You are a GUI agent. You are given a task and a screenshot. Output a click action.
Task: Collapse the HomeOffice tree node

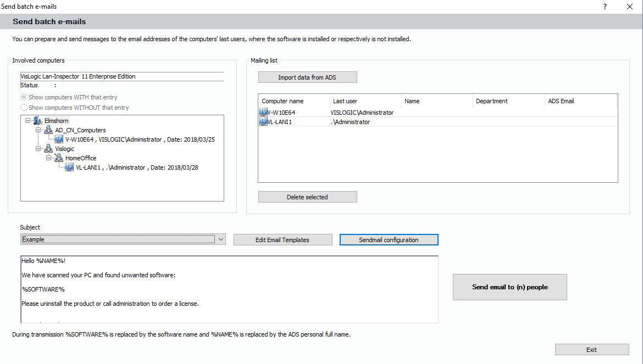tap(48, 158)
